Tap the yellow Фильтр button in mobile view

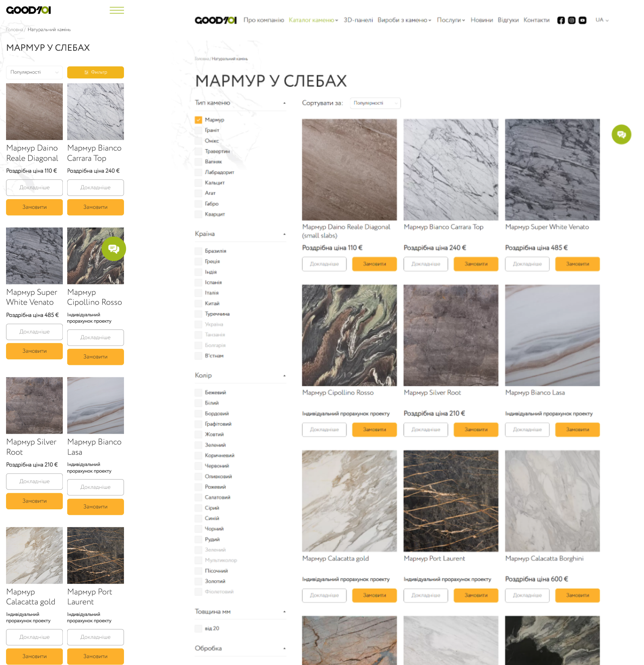pos(95,72)
